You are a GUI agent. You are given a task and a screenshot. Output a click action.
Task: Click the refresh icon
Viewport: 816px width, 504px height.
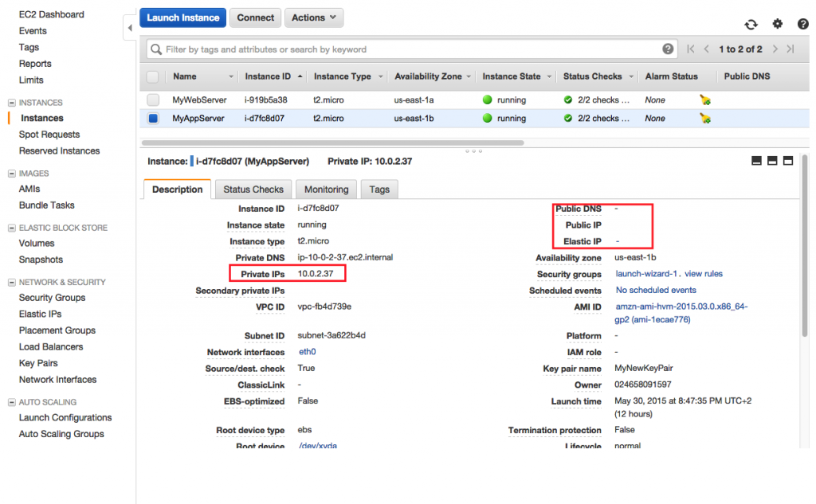coord(751,25)
